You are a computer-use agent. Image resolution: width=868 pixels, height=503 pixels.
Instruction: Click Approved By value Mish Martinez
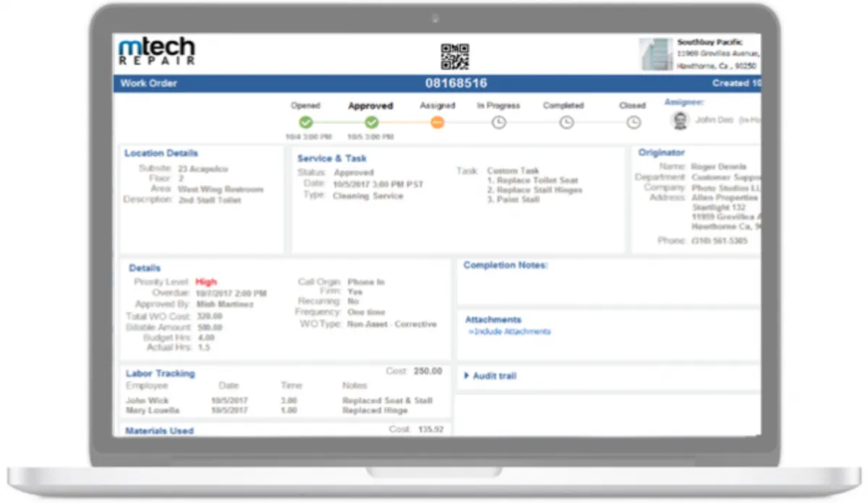(225, 304)
